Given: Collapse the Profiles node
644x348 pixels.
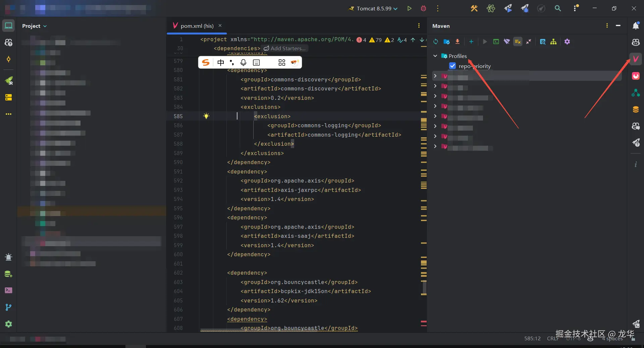Looking at the screenshot, I should pyautogui.click(x=435, y=56).
